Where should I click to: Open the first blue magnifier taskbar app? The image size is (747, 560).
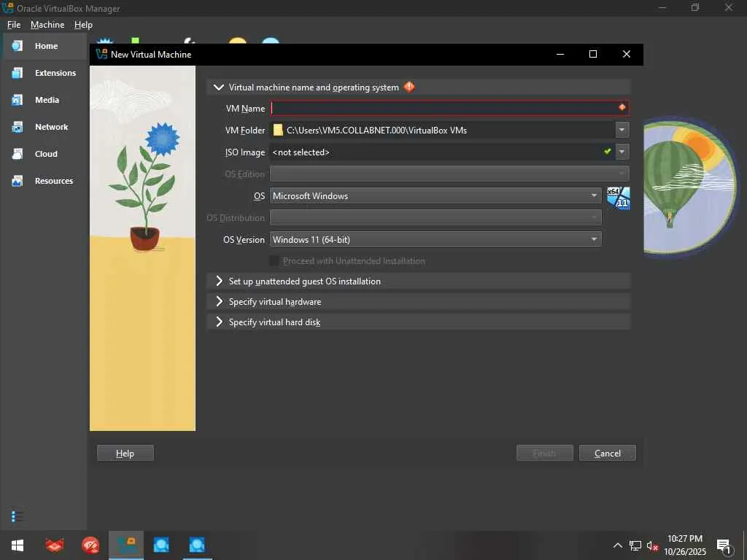click(161, 545)
